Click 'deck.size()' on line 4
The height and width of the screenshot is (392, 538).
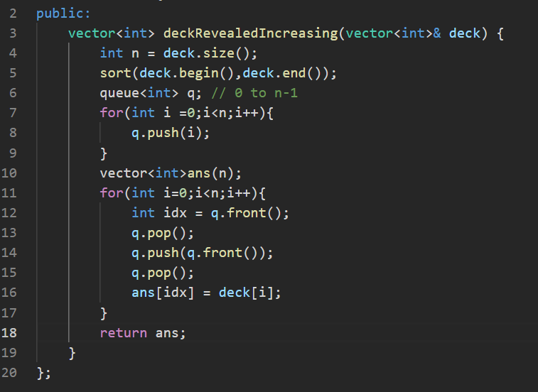point(210,53)
